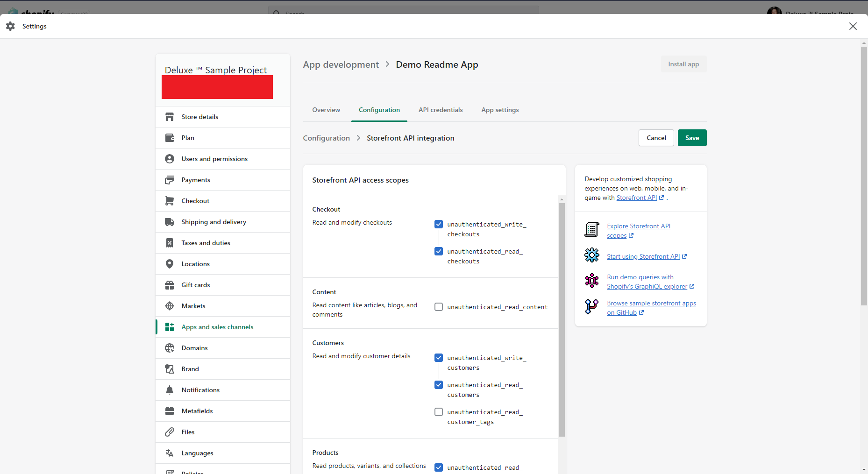This screenshot has height=474, width=868.
Task: Click the access scopes list scrollbar
Action: click(562, 319)
